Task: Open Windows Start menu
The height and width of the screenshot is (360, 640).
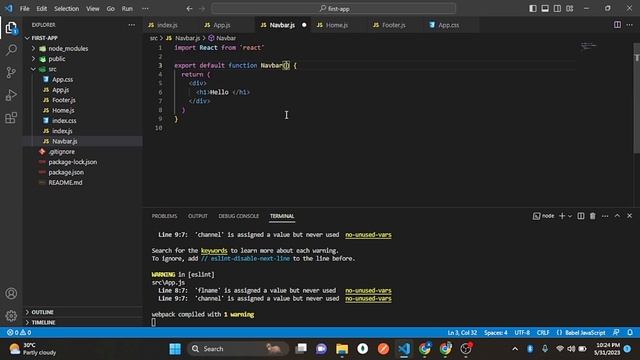Action: 175,349
